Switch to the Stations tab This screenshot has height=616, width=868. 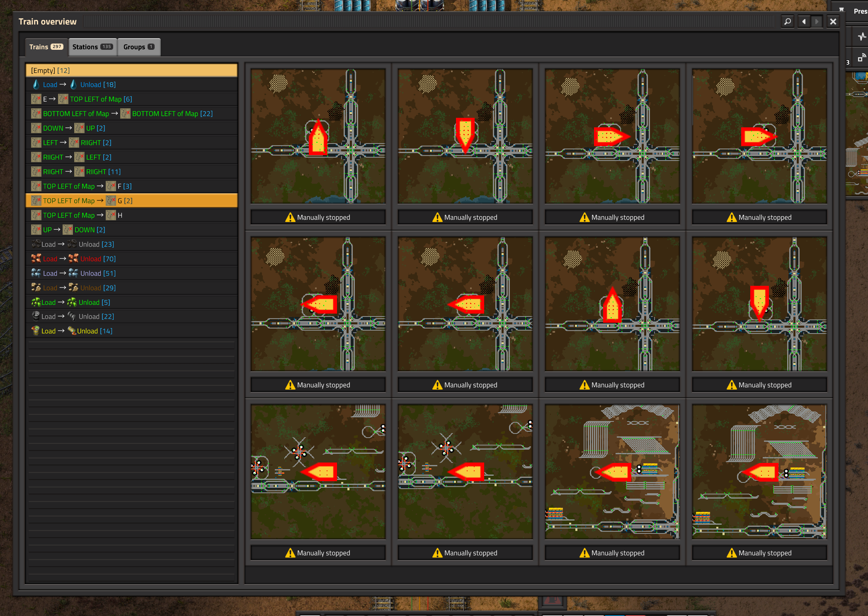coord(92,47)
